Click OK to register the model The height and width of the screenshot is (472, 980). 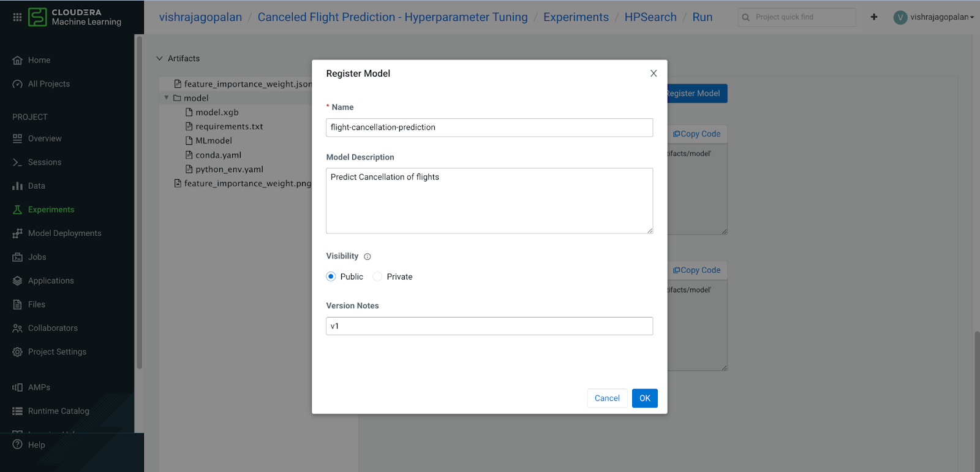pos(644,398)
